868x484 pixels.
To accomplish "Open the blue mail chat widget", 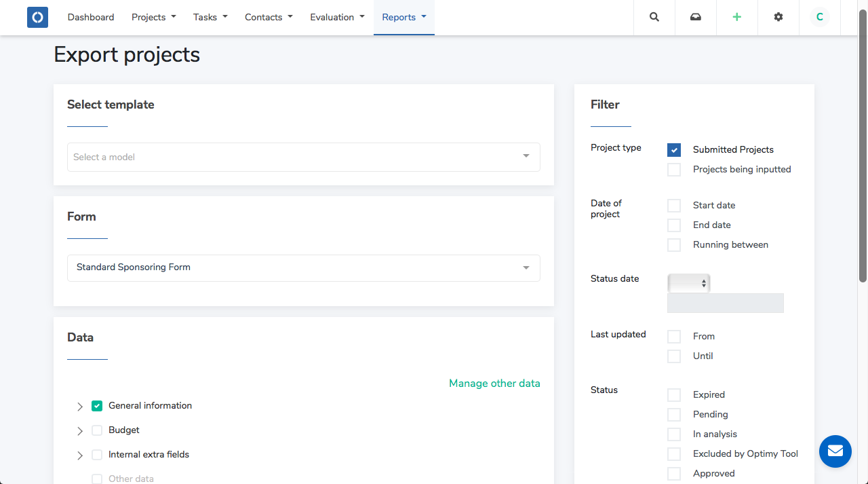I will [835, 451].
